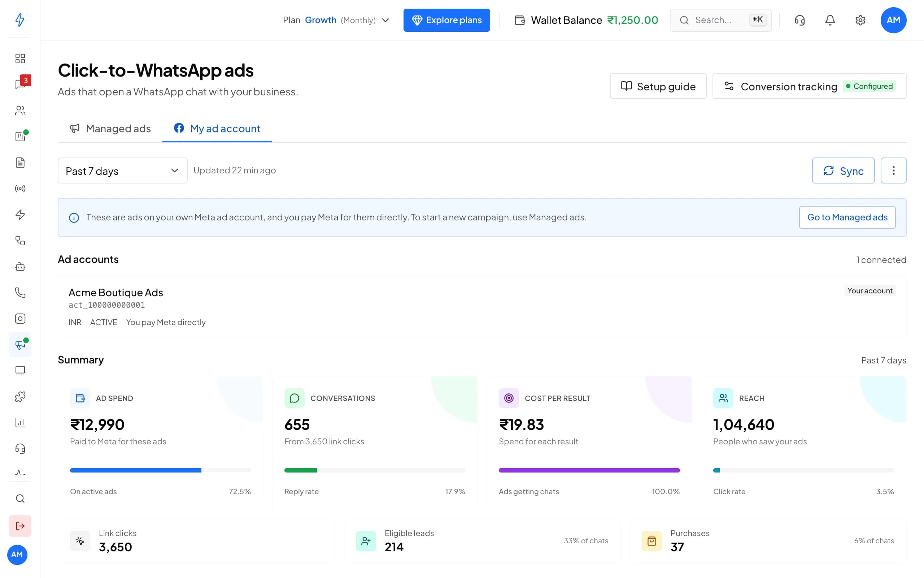This screenshot has height=578, width=924.
Task: Click the Cost per result ₹19.83 value
Action: point(521,425)
